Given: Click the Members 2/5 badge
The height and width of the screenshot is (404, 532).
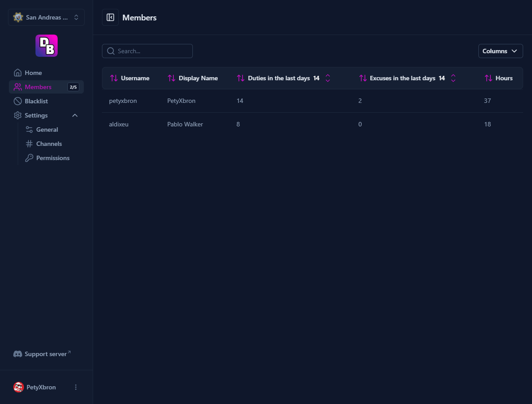Looking at the screenshot, I should [x=73, y=87].
